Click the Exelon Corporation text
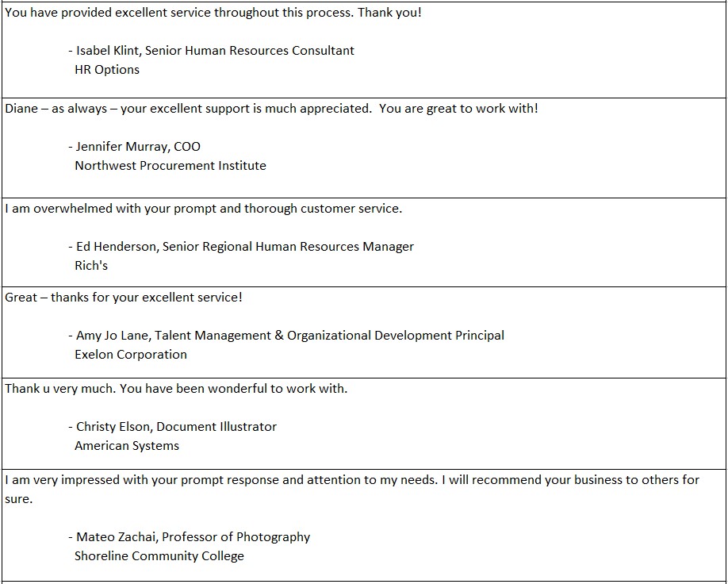 click(x=131, y=355)
